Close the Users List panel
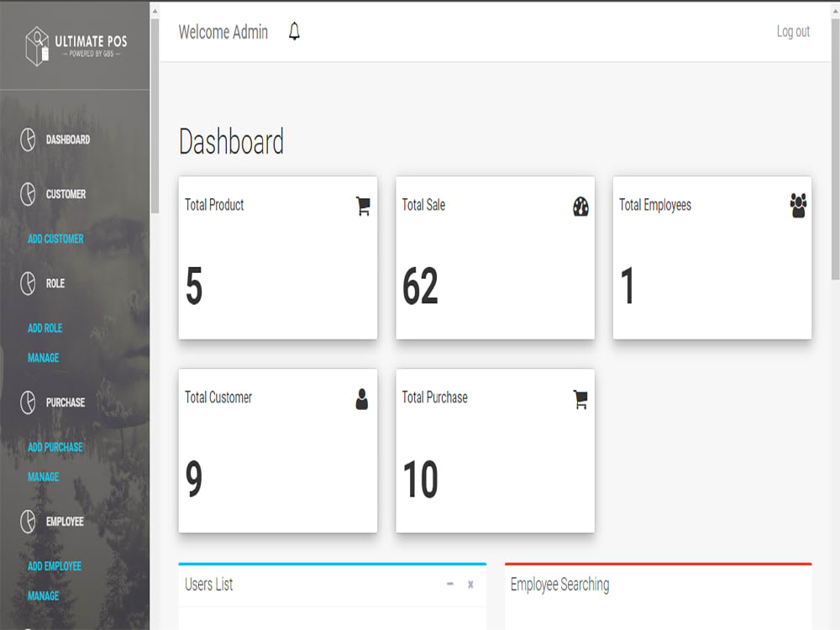 (470, 585)
